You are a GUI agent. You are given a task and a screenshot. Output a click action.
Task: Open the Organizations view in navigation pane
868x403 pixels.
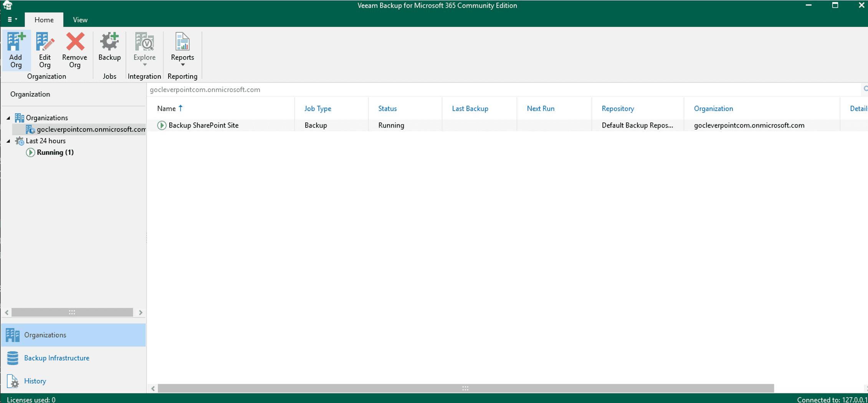pos(73,335)
